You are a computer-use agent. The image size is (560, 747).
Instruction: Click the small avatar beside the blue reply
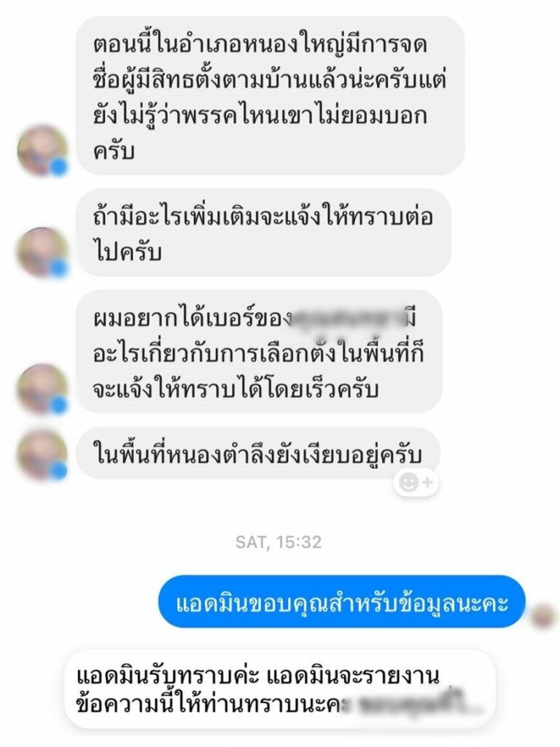coord(544,615)
